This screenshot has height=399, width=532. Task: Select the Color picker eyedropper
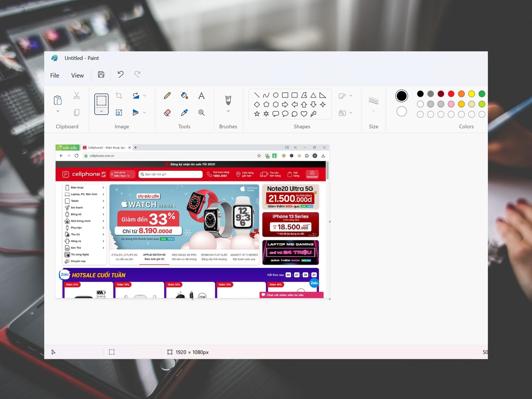[184, 113]
